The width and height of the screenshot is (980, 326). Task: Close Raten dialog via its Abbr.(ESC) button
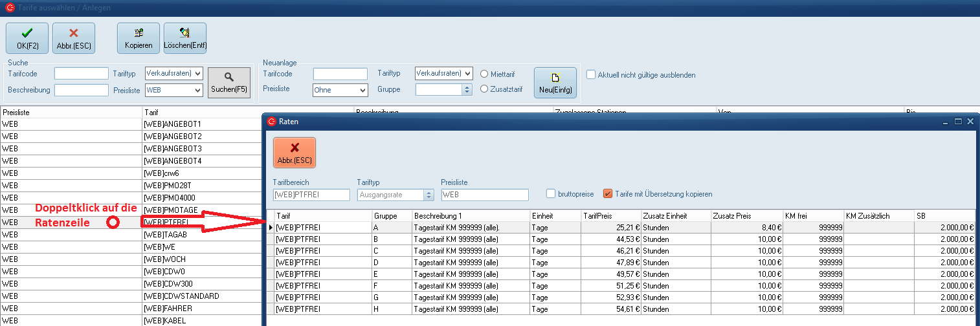point(295,153)
